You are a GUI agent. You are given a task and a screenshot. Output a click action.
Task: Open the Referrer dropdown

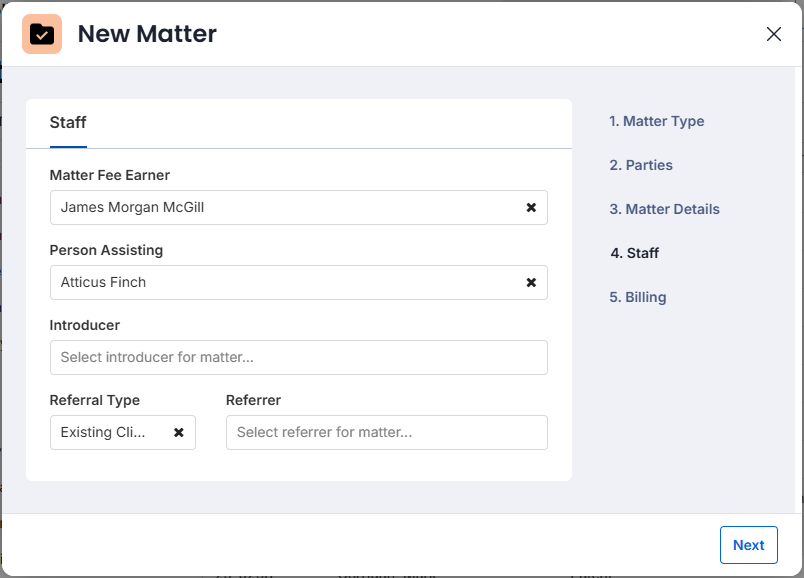click(387, 432)
